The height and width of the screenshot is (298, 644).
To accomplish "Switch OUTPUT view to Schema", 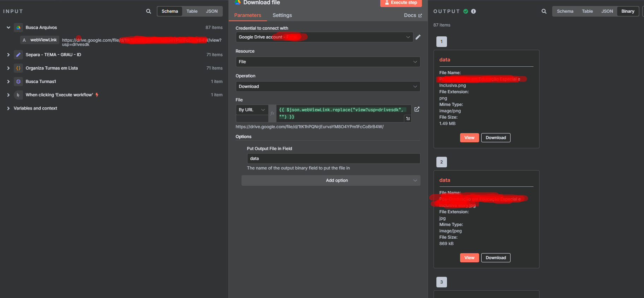I will click(x=565, y=11).
